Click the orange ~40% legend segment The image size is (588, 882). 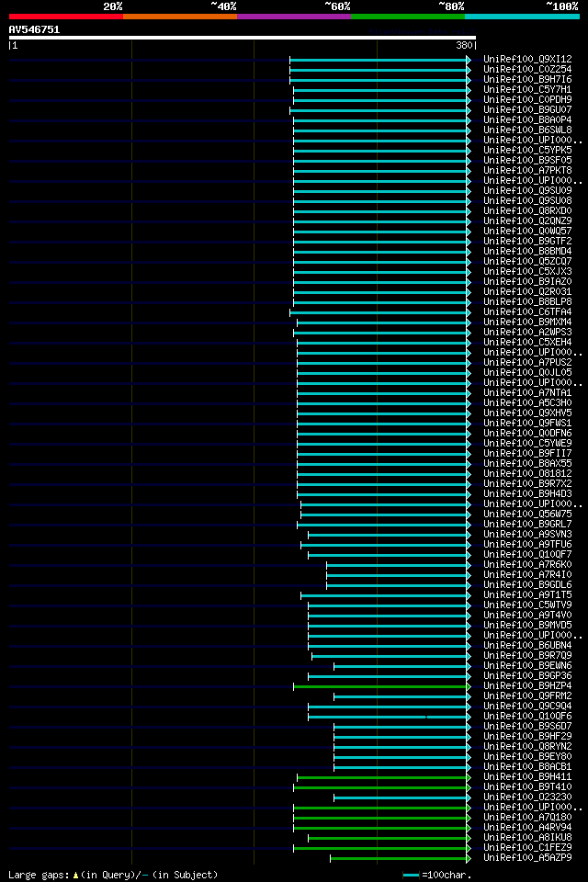[180, 17]
